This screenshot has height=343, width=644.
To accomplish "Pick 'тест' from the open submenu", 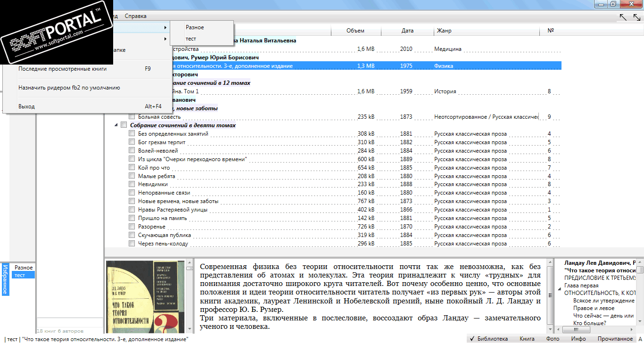I will click(202, 39).
